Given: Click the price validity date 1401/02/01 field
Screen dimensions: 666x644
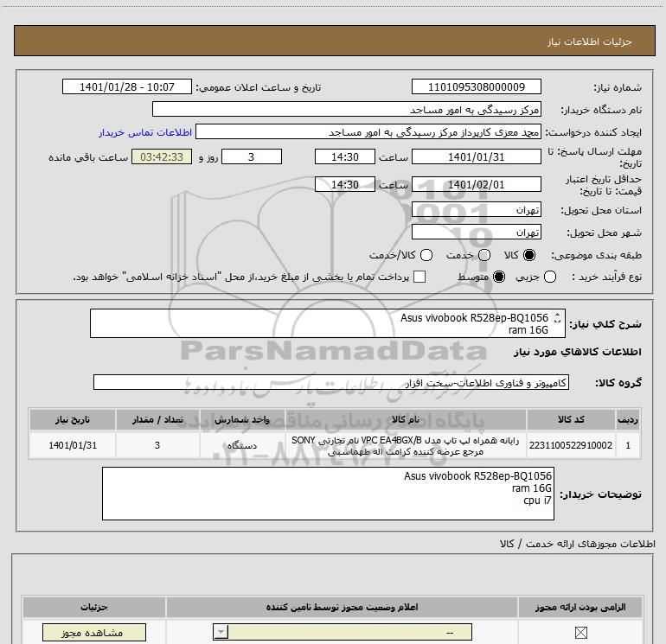Looking at the screenshot, I should [476, 184].
